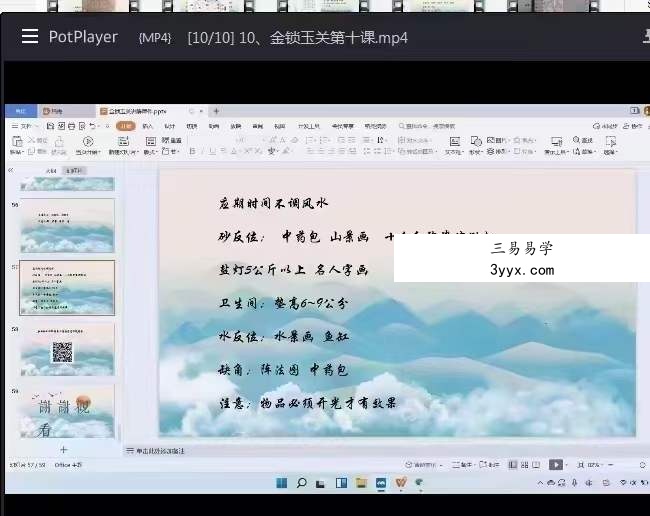Toggle Bold formatting
This screenshot has height=516, width=650.
click(192, 152)
